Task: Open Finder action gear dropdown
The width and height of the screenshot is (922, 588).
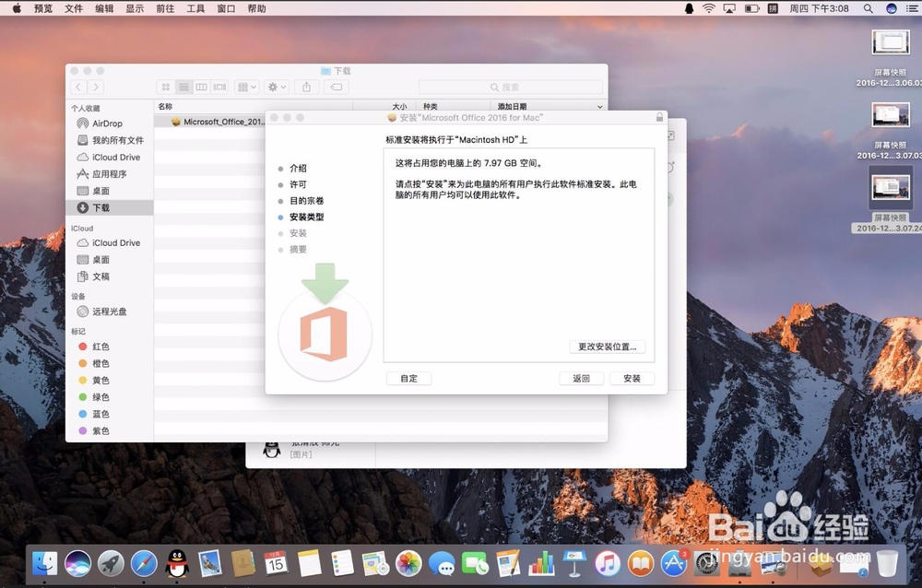Action: (277, 87)
